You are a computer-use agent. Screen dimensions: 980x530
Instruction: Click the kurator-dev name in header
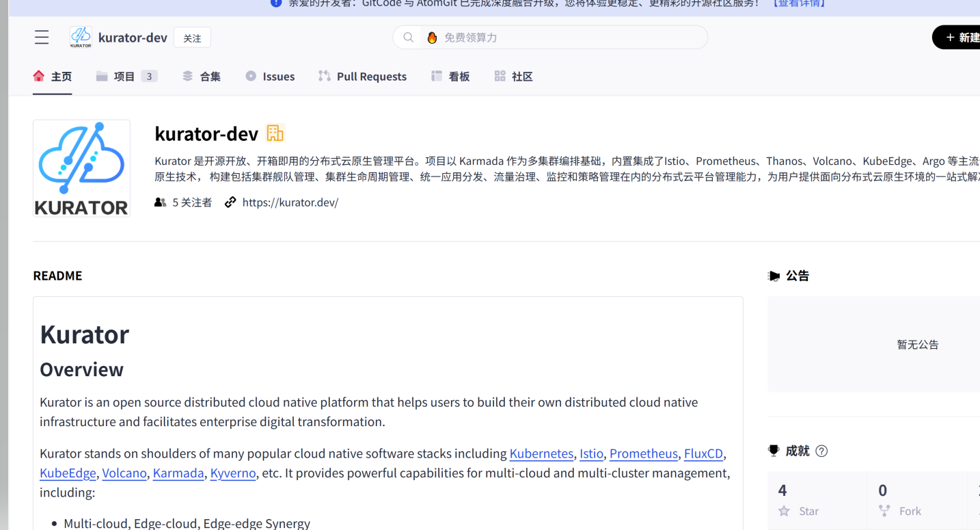pyautogui.click(x=133, y=38)
